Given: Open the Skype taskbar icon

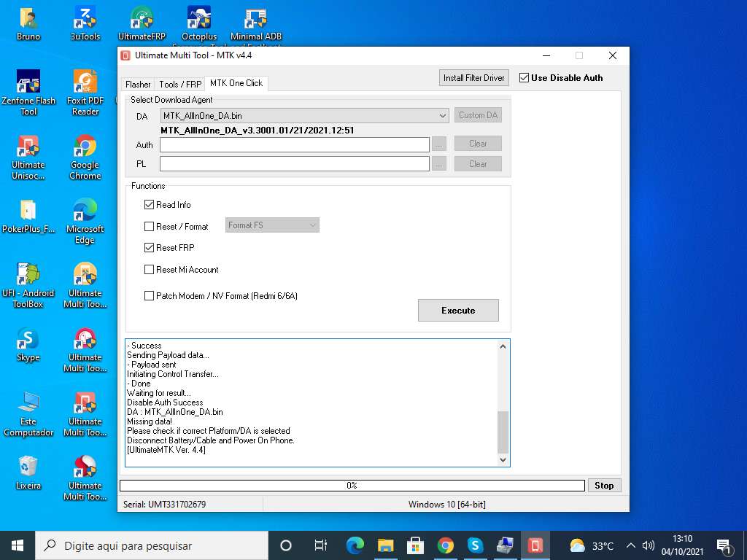Looking at the screenshot, I should [475, 545].
